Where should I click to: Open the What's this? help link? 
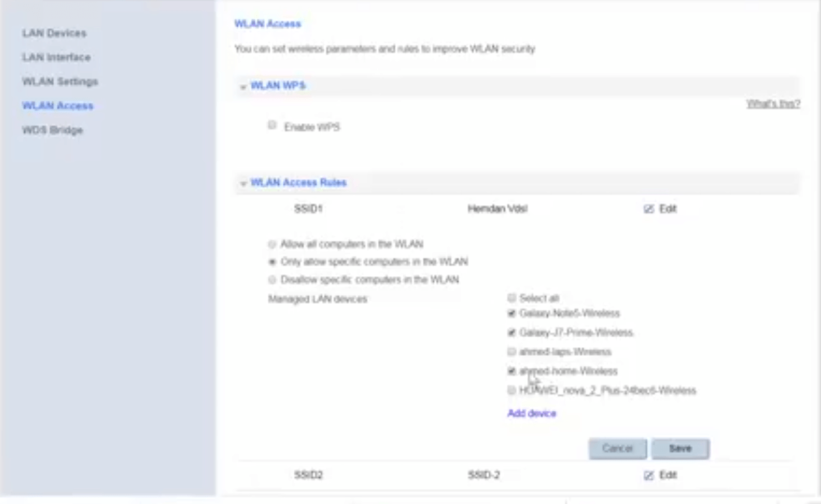(773, 104)
